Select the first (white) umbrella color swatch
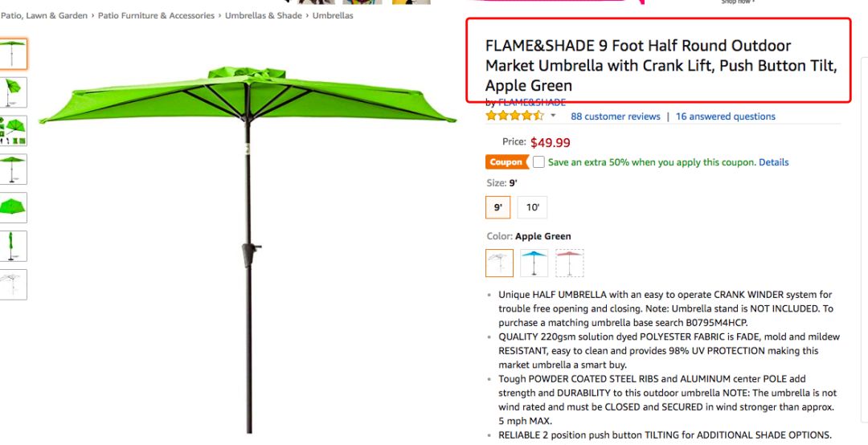The width and height of the screenshot is (868, 445). click(499, 263)
